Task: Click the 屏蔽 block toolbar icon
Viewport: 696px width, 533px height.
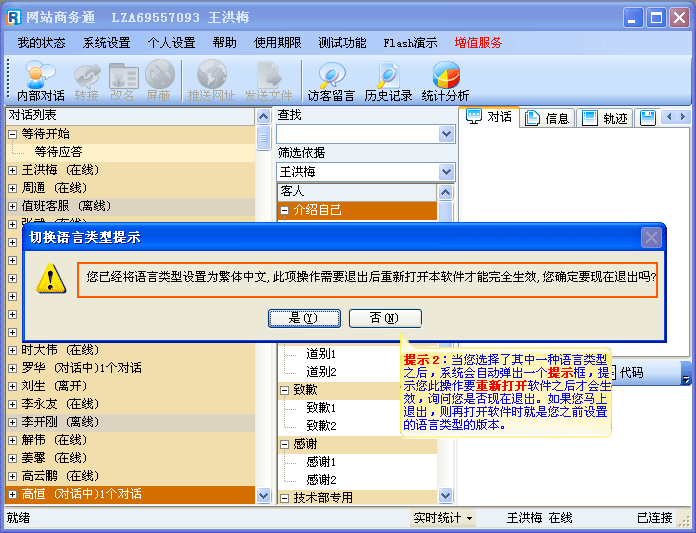Action: pyautogui.click(x=159, y=81)
